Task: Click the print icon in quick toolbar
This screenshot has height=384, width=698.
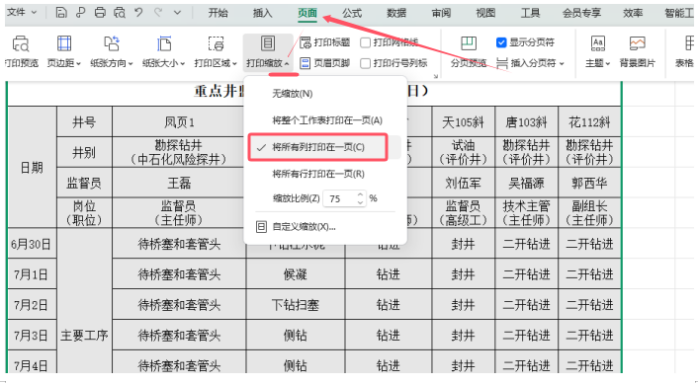Action: pyautogui.click(x=100, y=13)
